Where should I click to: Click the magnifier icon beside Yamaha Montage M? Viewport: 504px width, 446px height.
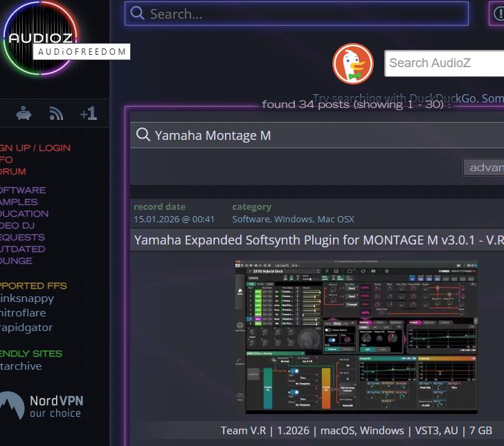[x=143, y=134]
